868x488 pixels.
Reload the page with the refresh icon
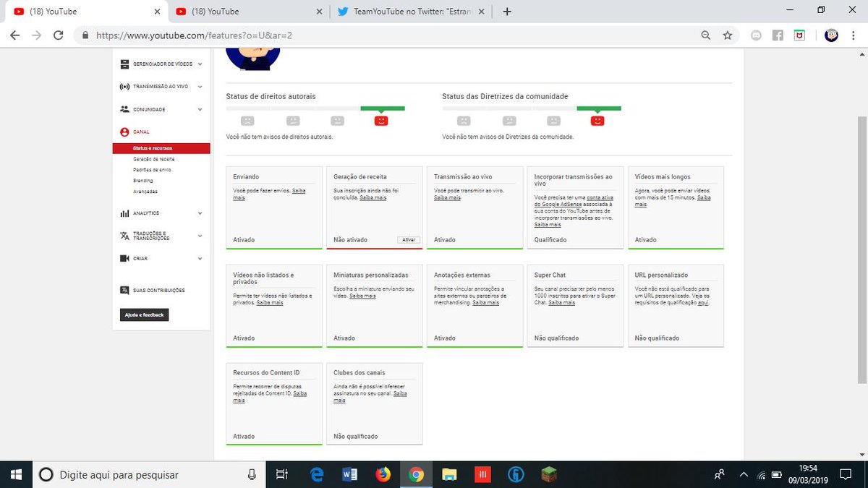59,35
